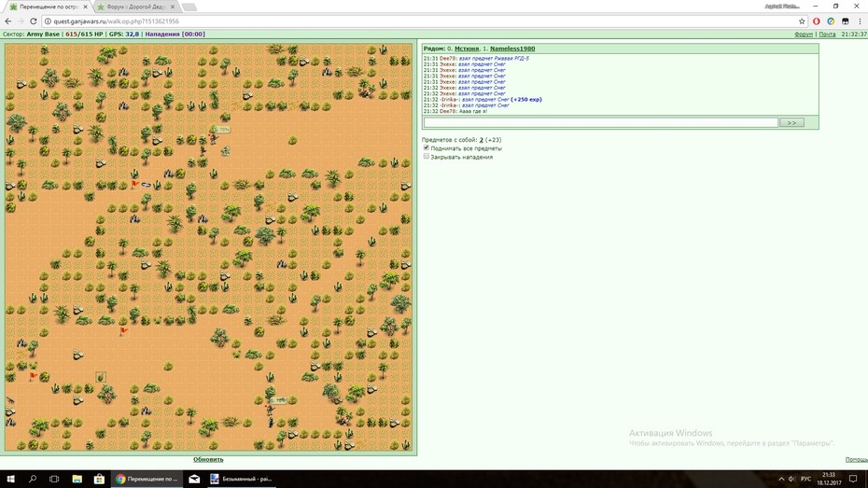The height and width of the screenshot is (488, 868).
Task: Switch to Безымянный Paint window on taskbar
Action: click(241, 479)
